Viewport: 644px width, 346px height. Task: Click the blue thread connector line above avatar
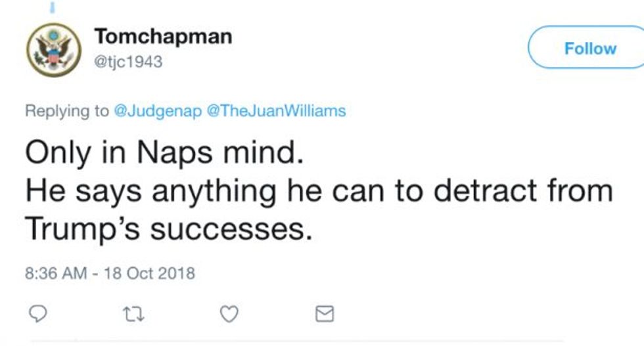click(x=53, y=7)
